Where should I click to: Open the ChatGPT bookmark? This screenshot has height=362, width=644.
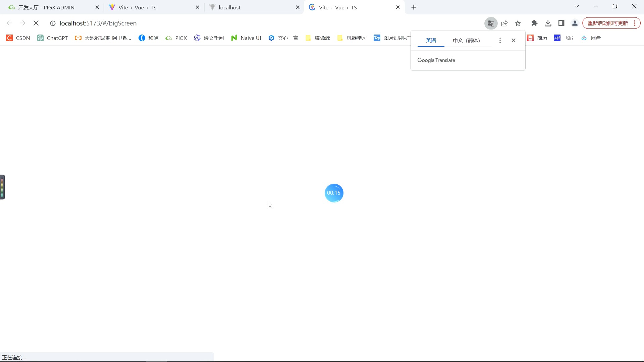(53, 38)
